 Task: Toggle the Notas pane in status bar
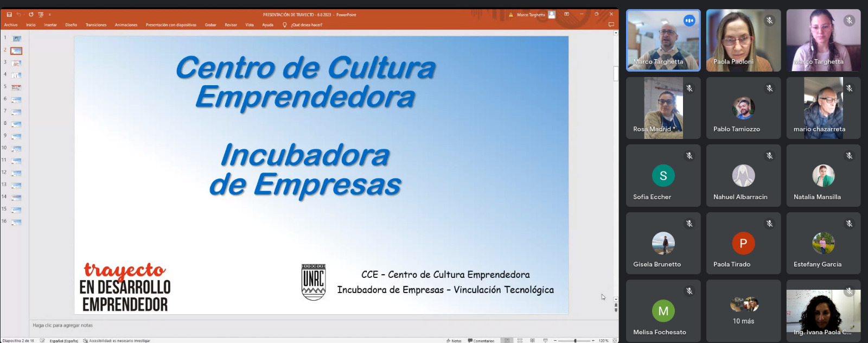[x=454, y=340]
